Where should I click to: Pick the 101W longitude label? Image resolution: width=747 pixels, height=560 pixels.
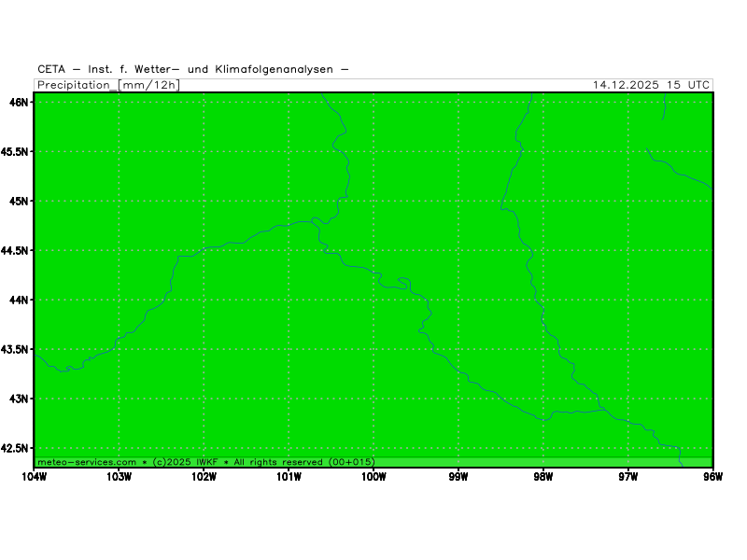(289, 478)
